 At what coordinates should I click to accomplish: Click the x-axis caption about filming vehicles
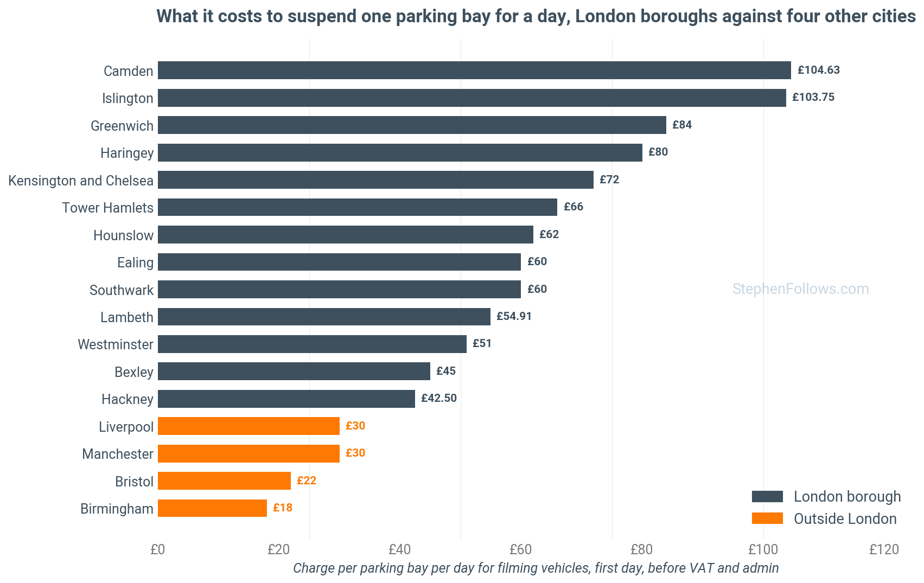pos(536,568)
